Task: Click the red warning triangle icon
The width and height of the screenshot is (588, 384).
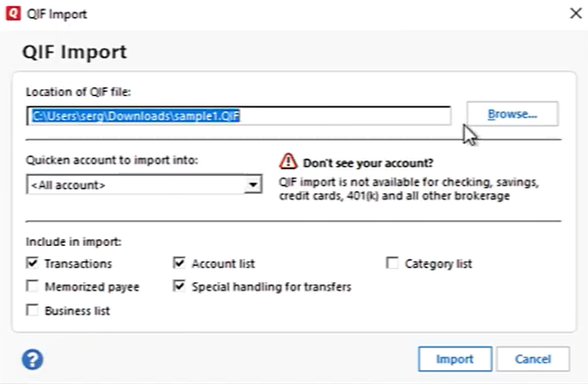Action: coord(288,161)
